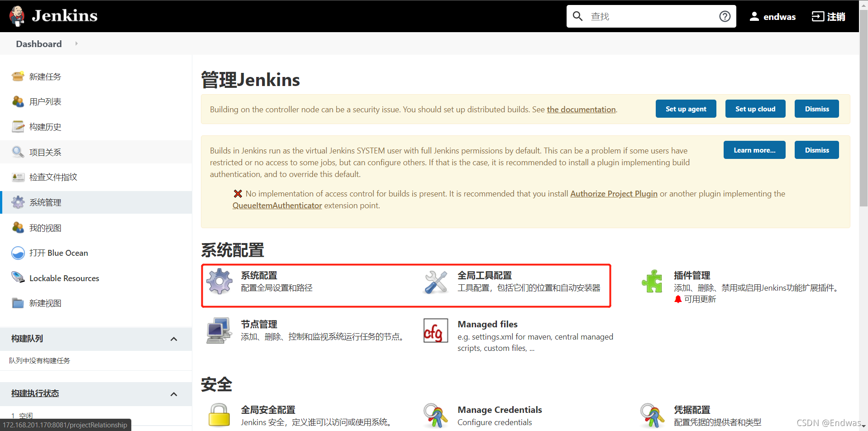Select Lockable Resources sidebar text
This screenshot has height=431, width=868.
pos(64,278)
